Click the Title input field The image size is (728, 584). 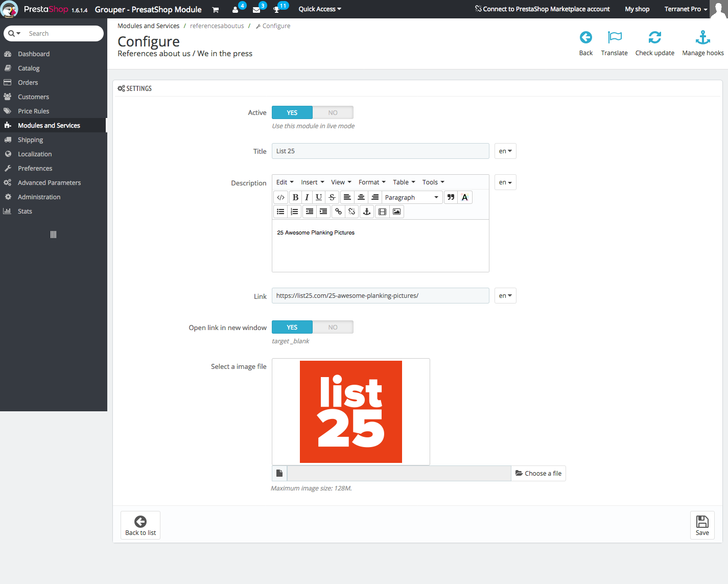click(x=381, y=151)
